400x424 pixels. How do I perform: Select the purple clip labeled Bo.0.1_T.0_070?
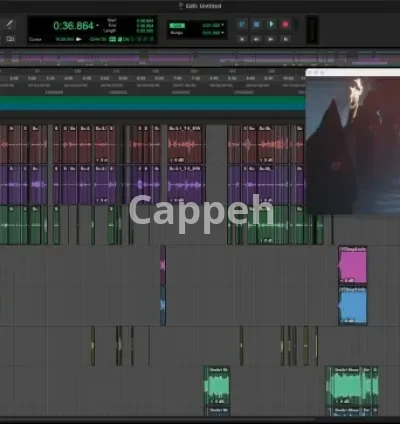[x=186, y=184]
